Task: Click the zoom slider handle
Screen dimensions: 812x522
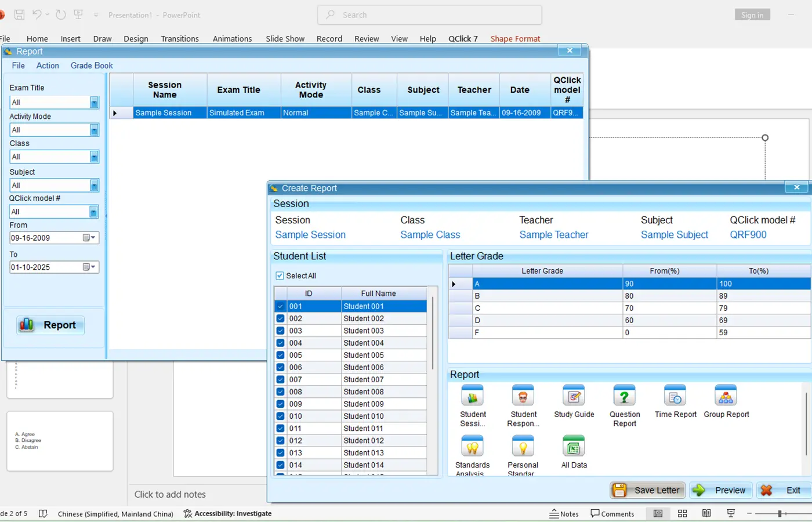Action: point(780,513)
